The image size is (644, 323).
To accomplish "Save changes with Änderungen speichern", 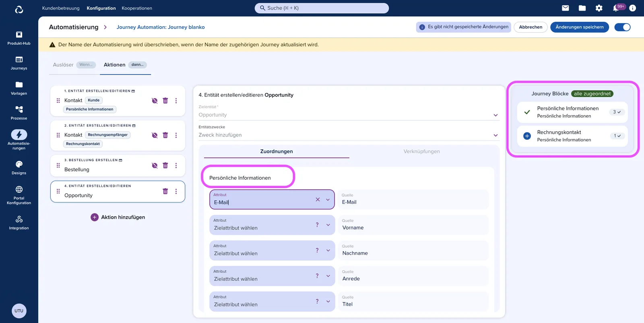I will [580, 27].
